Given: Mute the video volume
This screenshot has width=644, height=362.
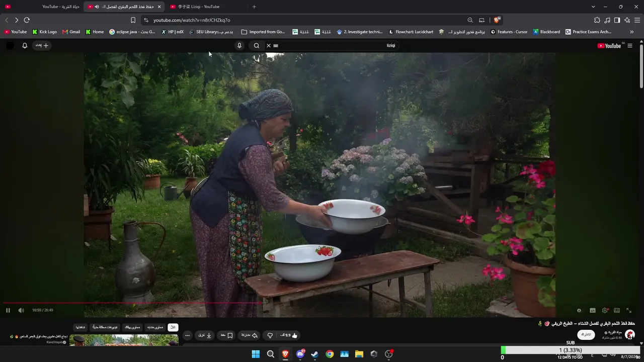Looking at the screenshot, I should pos(21,310).
